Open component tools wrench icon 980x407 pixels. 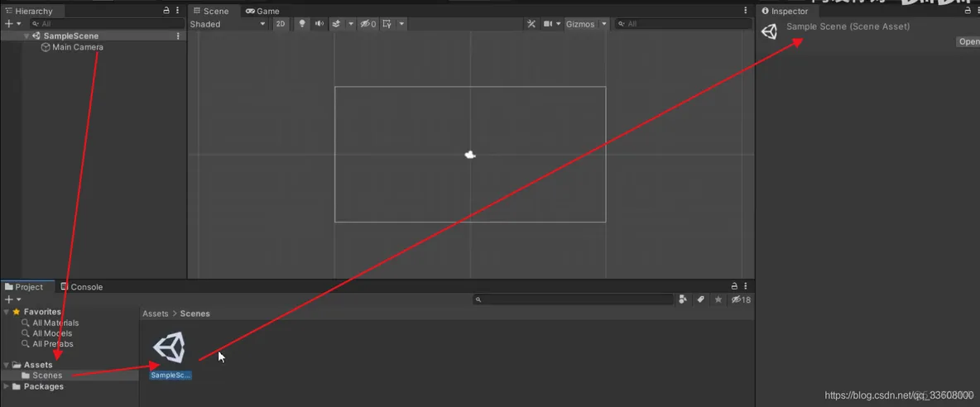tap(531, 24)
